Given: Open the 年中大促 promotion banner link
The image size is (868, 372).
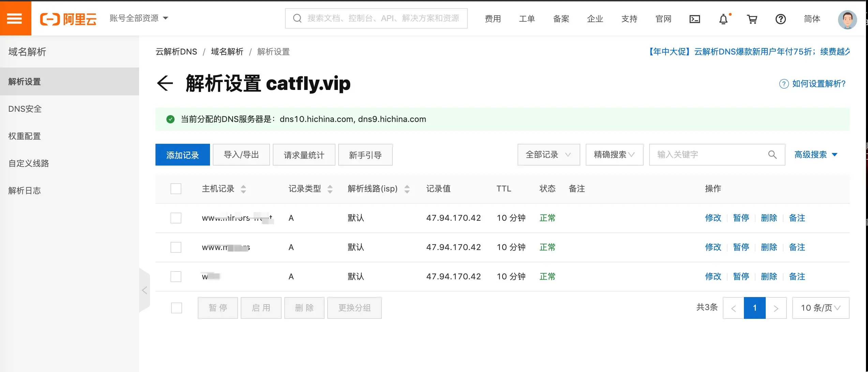Looking at the screenshot, I should (748, 52).
